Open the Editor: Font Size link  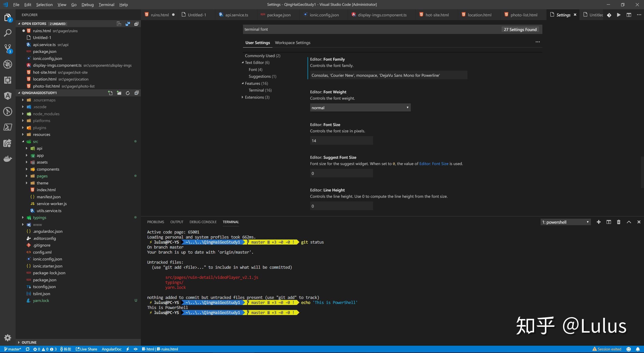click(433, 164)
